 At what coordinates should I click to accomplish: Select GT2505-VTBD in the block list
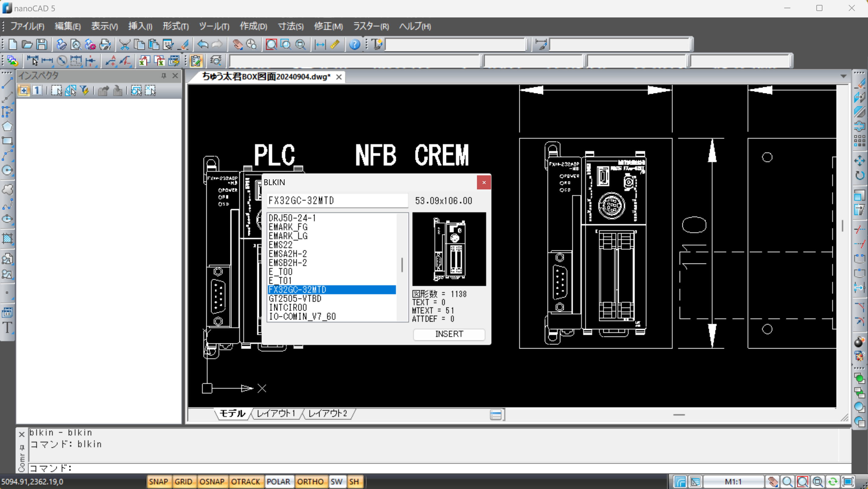tap(331, 298)
